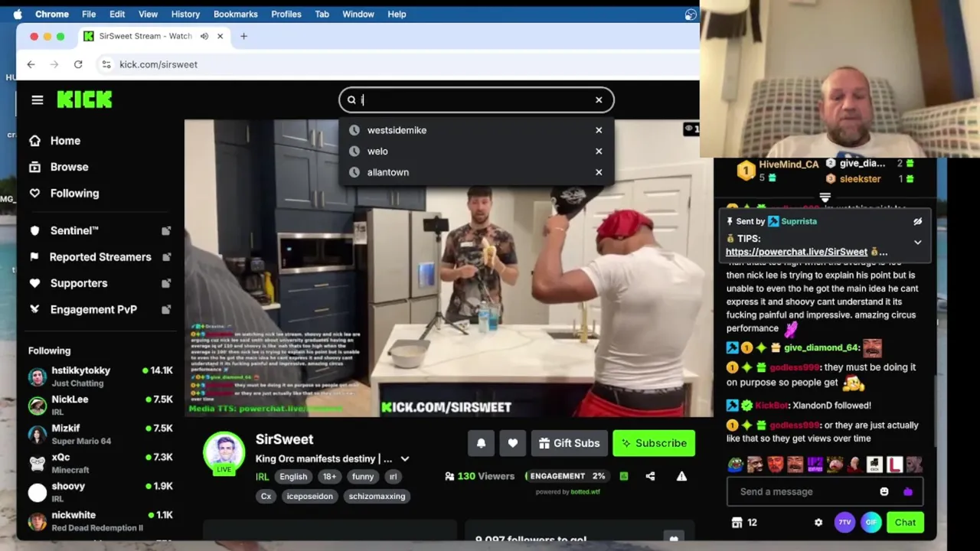Open Mizkif followed channel
This screenshot has height=551, width=980.
click(100, 435)
